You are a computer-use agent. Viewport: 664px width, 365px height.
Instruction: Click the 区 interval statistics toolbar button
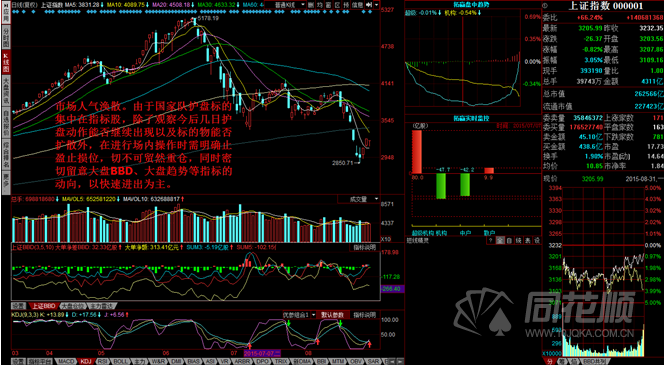[337, 4]
